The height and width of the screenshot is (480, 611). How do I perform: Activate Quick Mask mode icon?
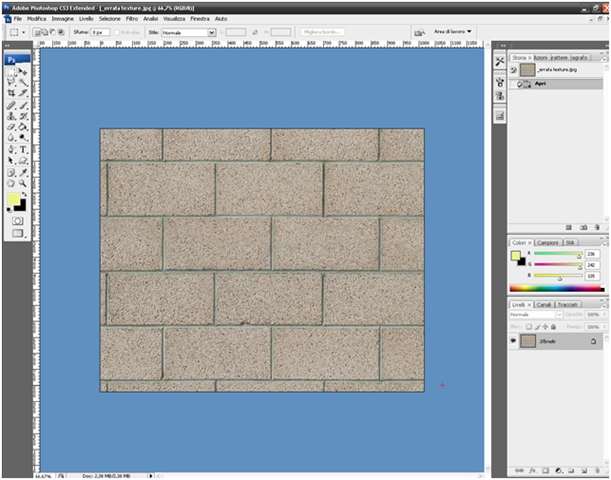17,220
